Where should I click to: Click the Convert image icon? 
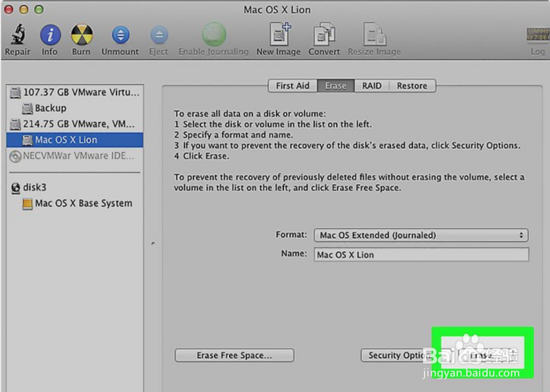(x=324, y=34)
